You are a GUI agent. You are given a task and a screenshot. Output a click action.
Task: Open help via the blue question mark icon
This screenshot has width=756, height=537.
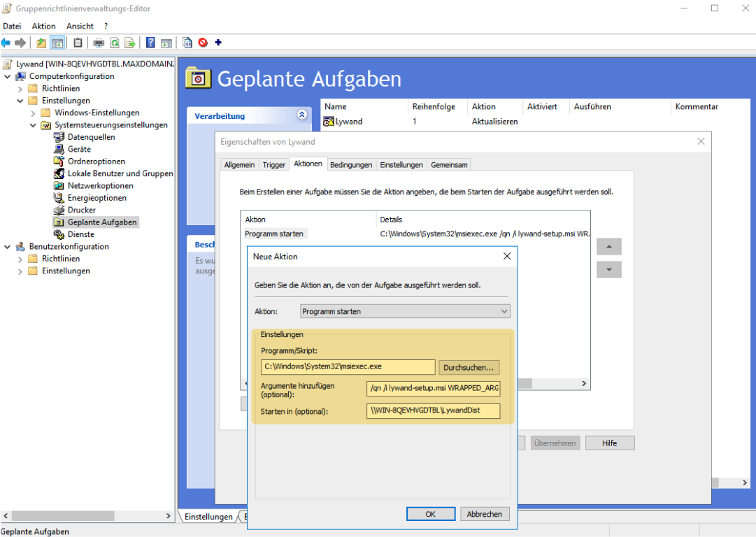coord(150,43)
